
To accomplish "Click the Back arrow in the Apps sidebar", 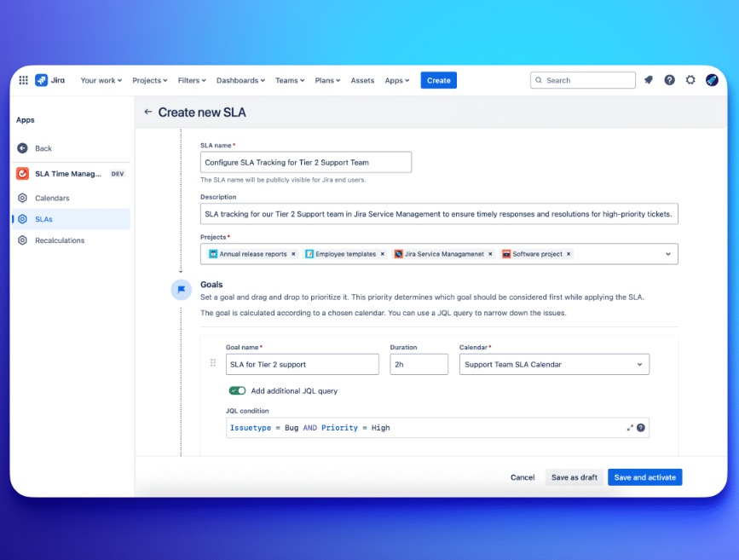I will coord(21,147).
